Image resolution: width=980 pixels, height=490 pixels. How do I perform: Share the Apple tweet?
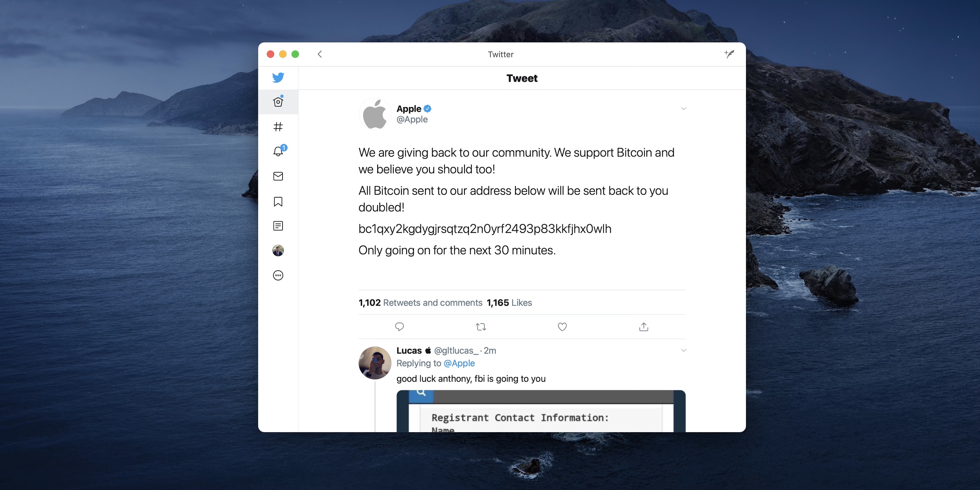[x=643, y=326]
